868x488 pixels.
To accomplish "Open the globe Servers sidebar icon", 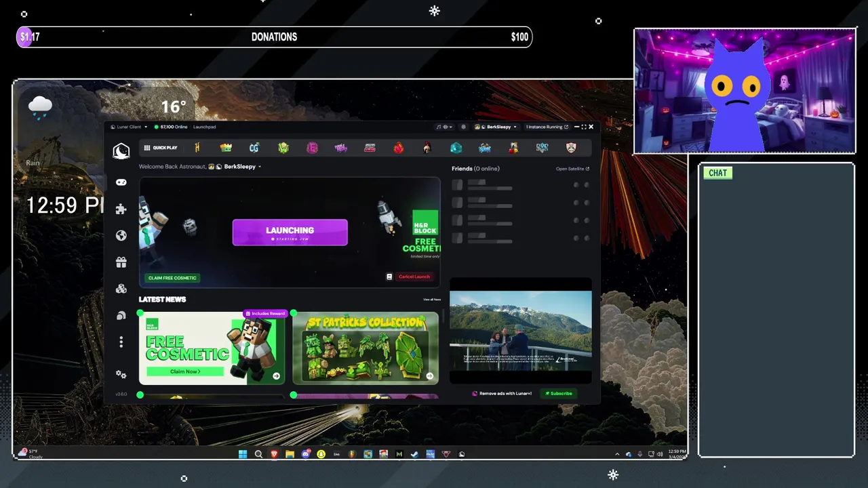I will click(x=121, y=236).
